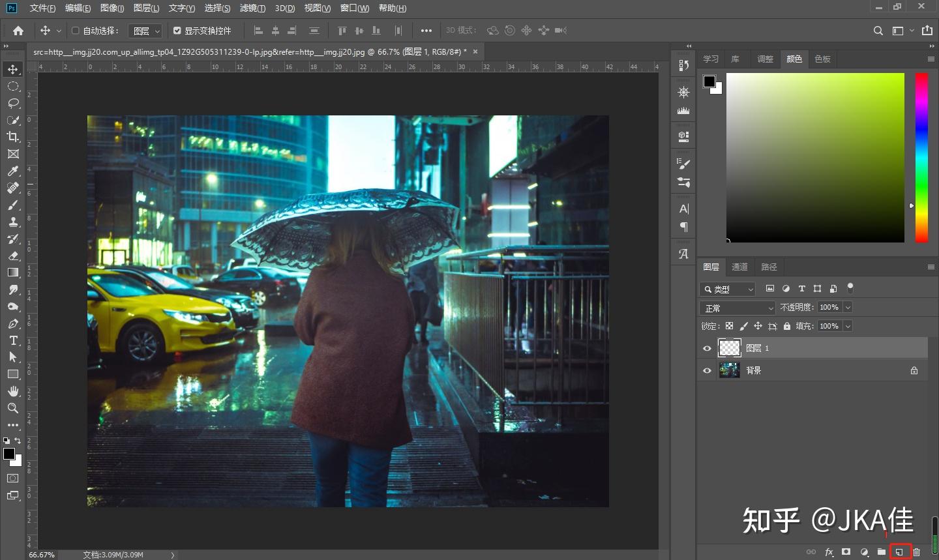Expand the 不透明度 opacity dropdown arrow

[x=848, y=307]
